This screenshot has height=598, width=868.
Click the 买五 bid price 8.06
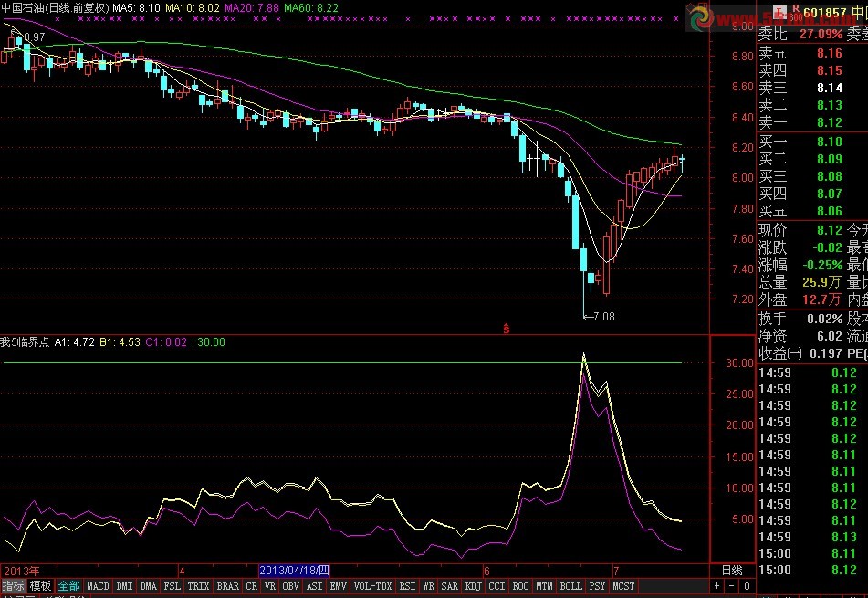pos(830,211)
